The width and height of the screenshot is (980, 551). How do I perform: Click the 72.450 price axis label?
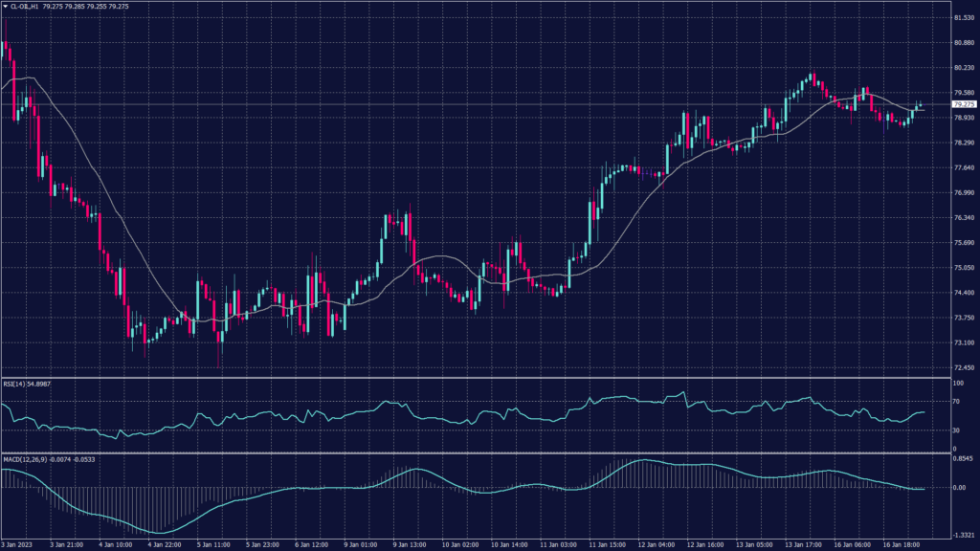(963, 367)
